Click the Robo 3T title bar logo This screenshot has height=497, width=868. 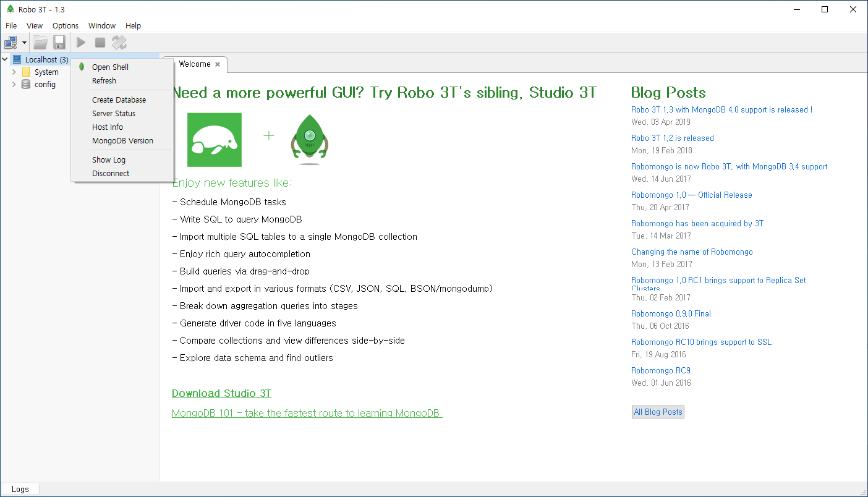pyautogui.click(x=10, y=9)
